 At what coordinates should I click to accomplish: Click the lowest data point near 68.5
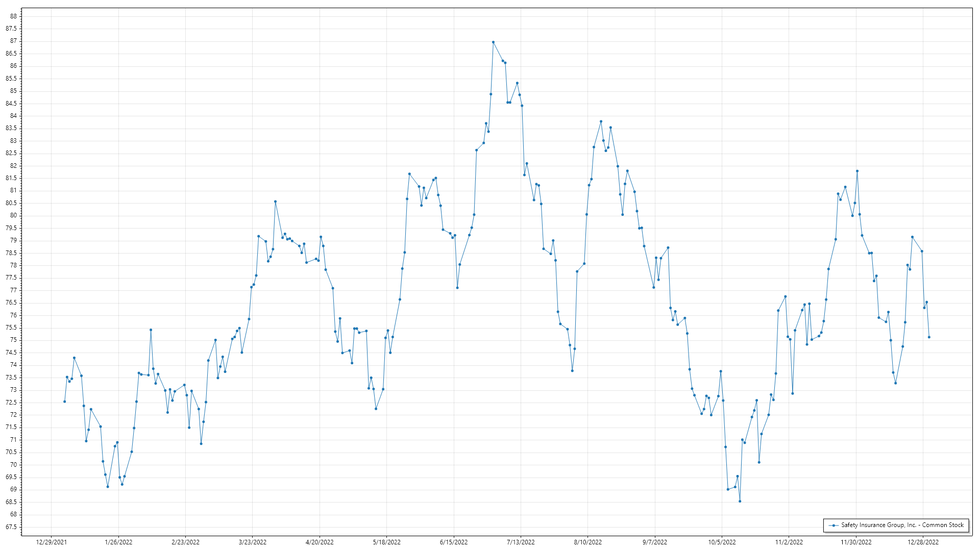(740, 502)
